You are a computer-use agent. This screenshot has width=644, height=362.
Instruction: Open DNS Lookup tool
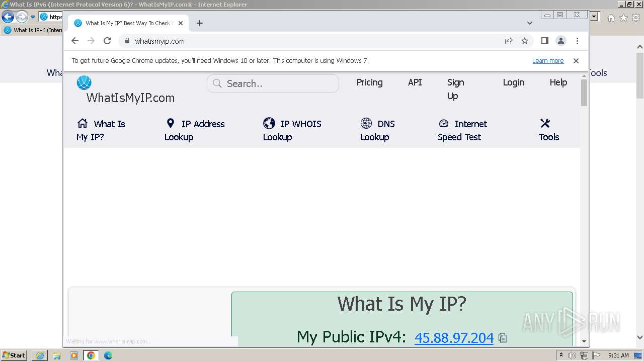tap(377, 130)
